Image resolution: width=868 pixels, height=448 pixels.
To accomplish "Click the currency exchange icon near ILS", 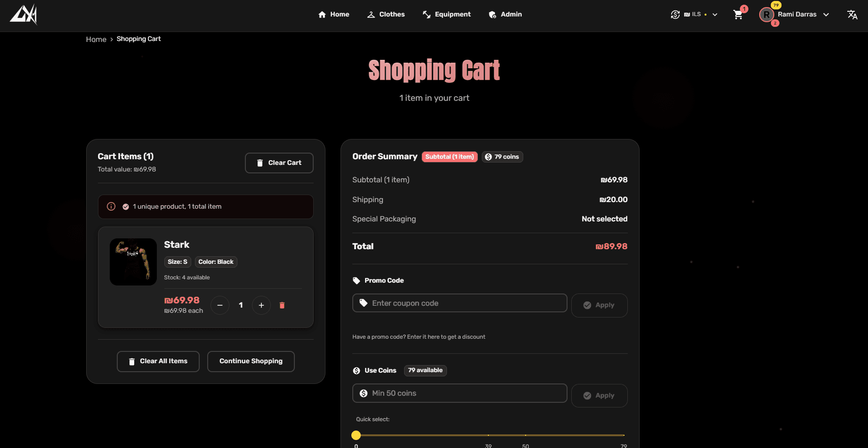I will click(x=675, y=14).
